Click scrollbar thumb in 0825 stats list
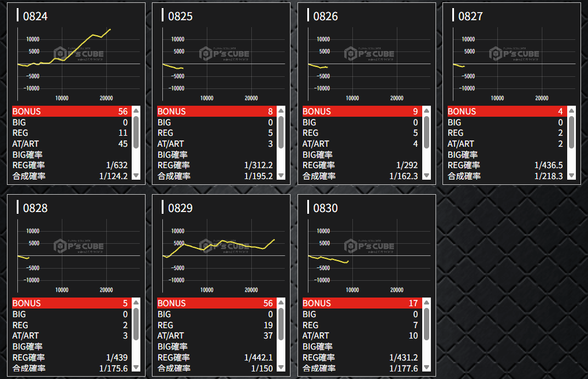The width and height of the screenshot is (588, 379). [x=281, y=132]
